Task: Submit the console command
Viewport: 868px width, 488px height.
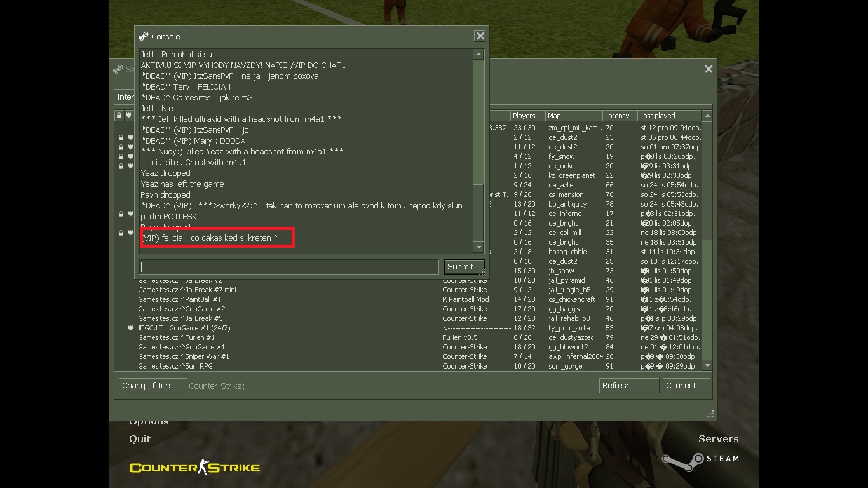Action: click(x=464, y=267)
